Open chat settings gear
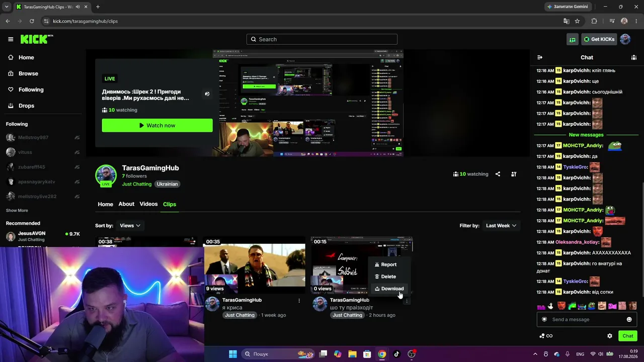644x362 pixels. pyautogui.click(x=610, y=336)
